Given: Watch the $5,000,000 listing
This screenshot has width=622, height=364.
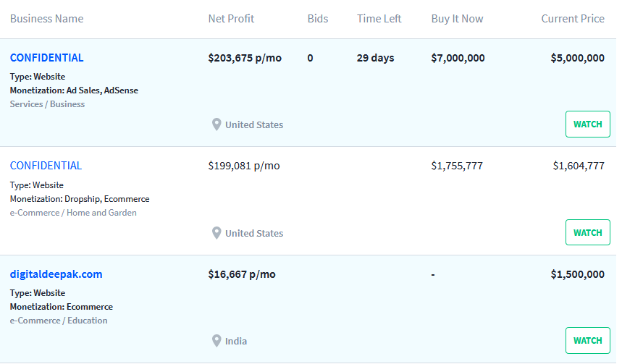Looking at the screenshot, I should [587, 124].
